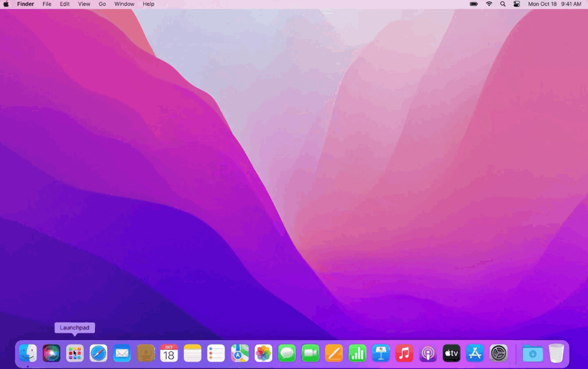
Task: Open the Music app in Dock
Action: pyautogui.click(x=404, y=353)
